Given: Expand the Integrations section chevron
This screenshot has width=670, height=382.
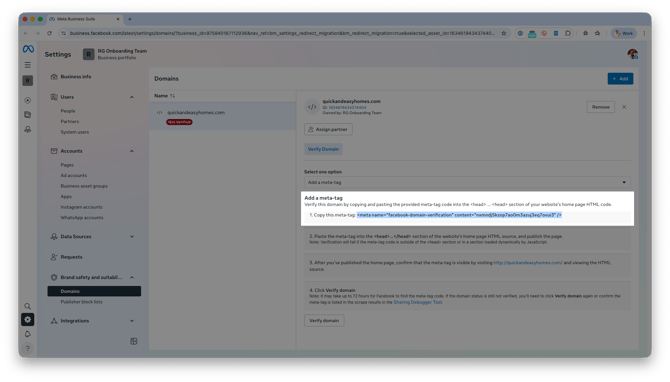Looking at the screenshot, I should point(132,320).
